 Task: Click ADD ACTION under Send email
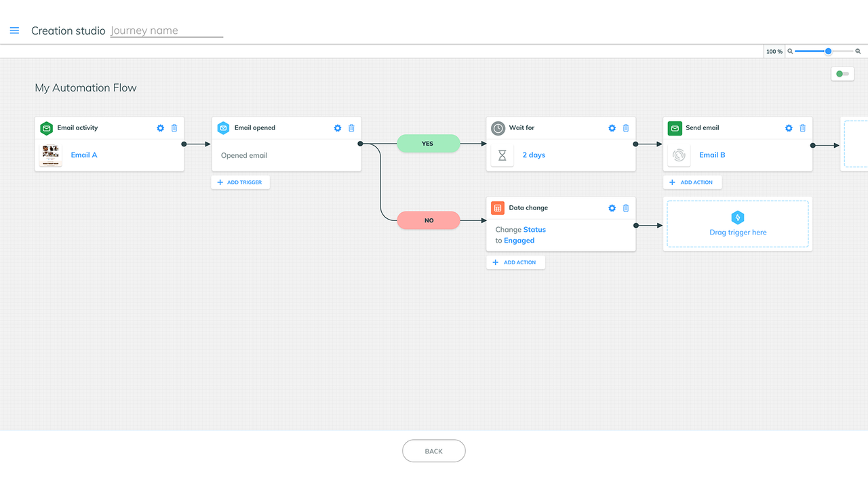[692, 182]
